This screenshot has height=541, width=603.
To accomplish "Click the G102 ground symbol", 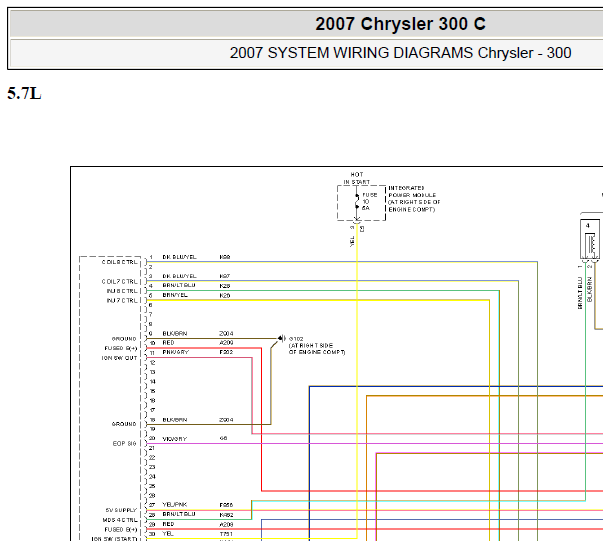I will pos(282,338).
